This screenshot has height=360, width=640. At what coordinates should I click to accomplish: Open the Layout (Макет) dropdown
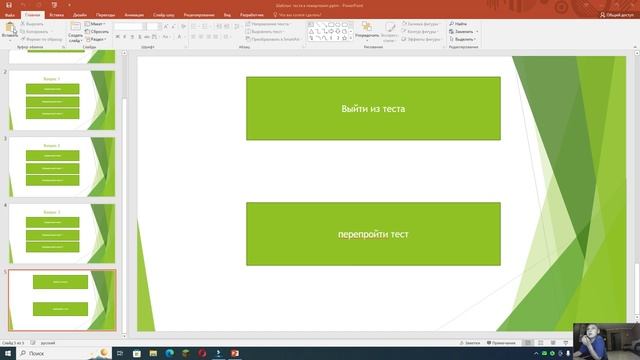(96, 24)
